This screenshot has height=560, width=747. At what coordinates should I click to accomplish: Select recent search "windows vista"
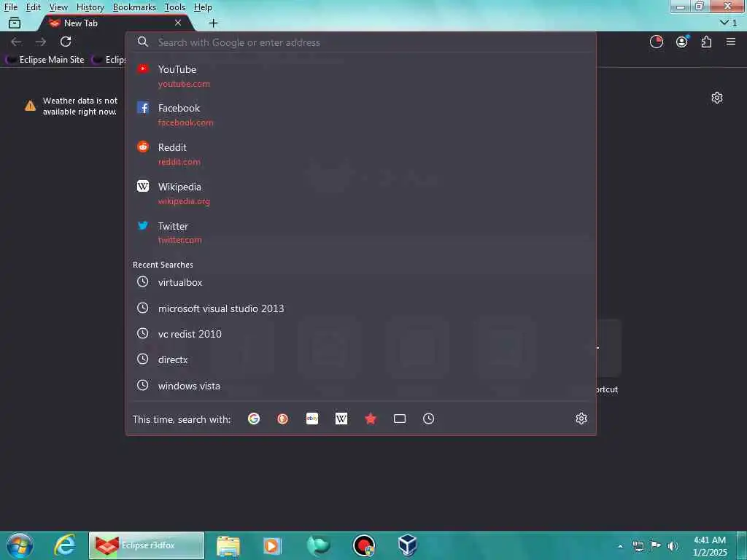tap(360, 386)
